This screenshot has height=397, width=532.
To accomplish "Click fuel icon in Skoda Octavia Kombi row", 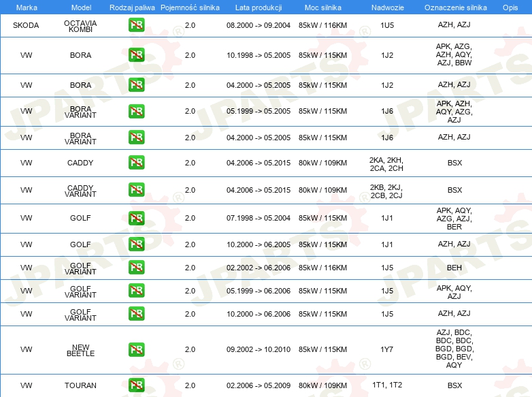I will 136,25.
